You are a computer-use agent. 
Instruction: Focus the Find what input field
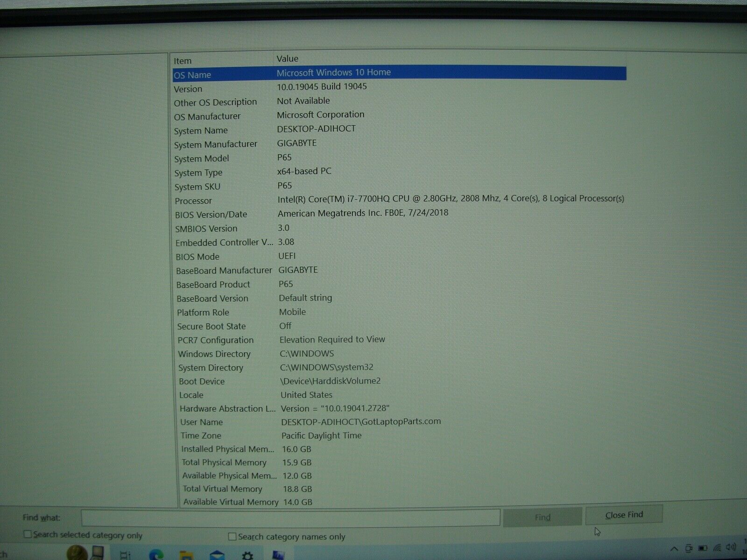[x=290, y=518]
